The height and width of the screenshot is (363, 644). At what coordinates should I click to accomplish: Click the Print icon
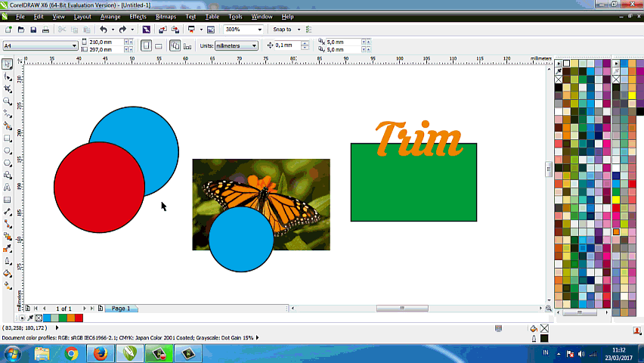(45, 29)
